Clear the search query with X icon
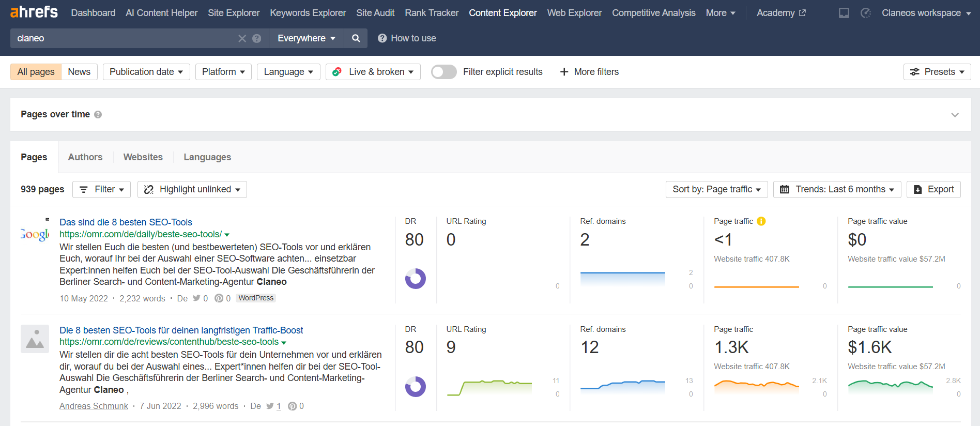Image resolution: width=980 pixels, height=426 pixels. click(x=242, y=38)
